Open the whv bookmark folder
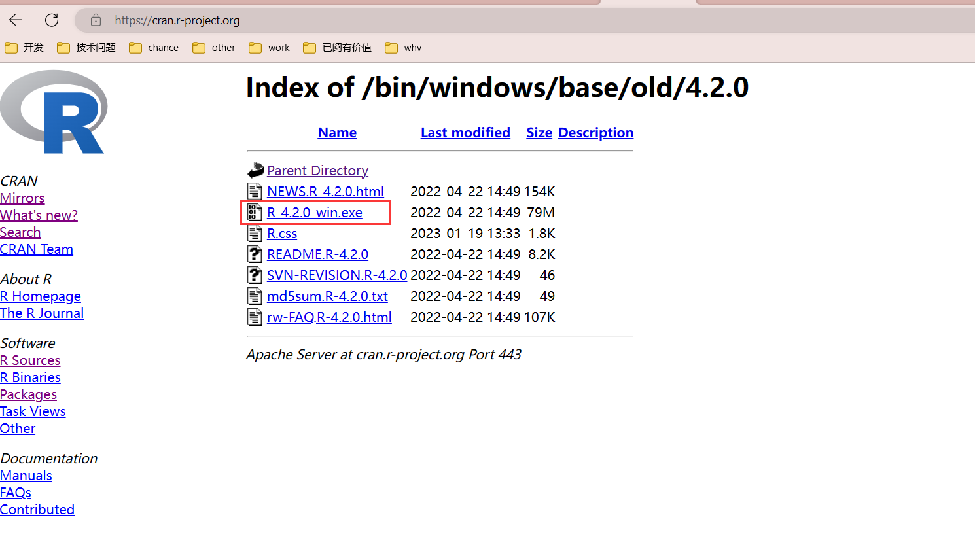The width and height of the screenshot is (975, 560). point(403,48)
